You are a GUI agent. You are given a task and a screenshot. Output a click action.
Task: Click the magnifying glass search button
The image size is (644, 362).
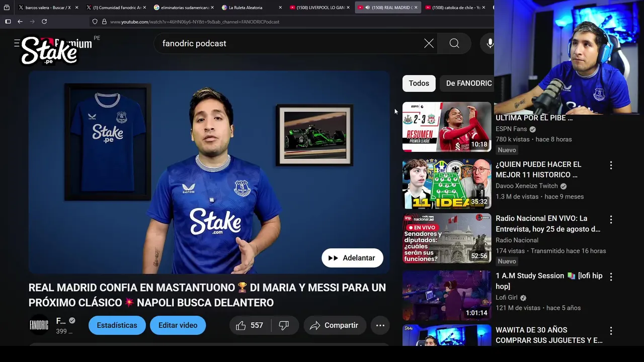tap(454, 44)
